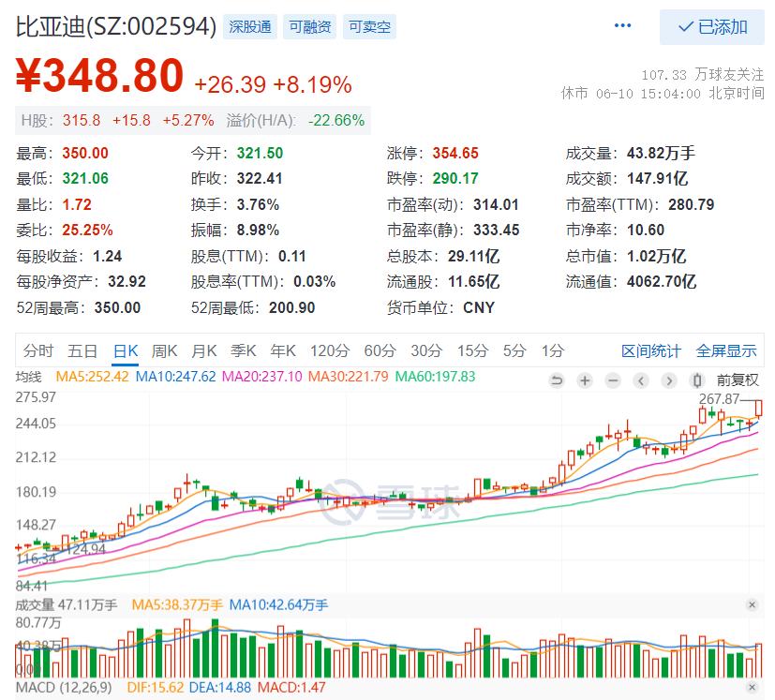Click the 267.87 high marker on chart
Viewport: 775px width, 700px height.
(x=719, y=399)
